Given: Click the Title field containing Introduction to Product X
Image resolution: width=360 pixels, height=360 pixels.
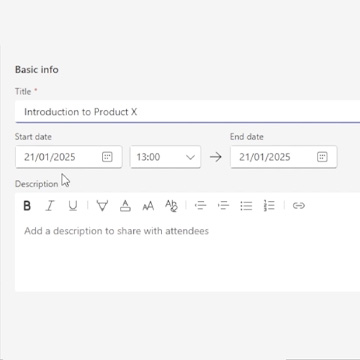Looking at the screenshot, I should click(188, 112).
